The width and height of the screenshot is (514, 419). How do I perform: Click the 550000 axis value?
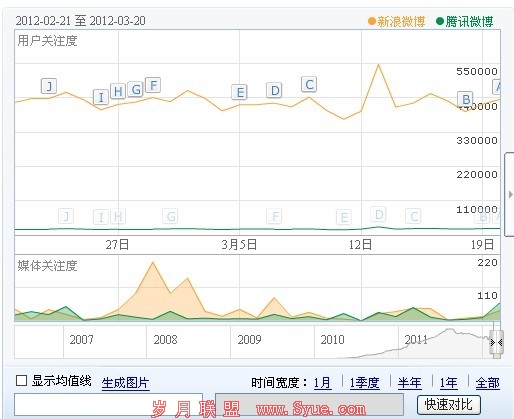pyautogui.click(x=477, y=71)
